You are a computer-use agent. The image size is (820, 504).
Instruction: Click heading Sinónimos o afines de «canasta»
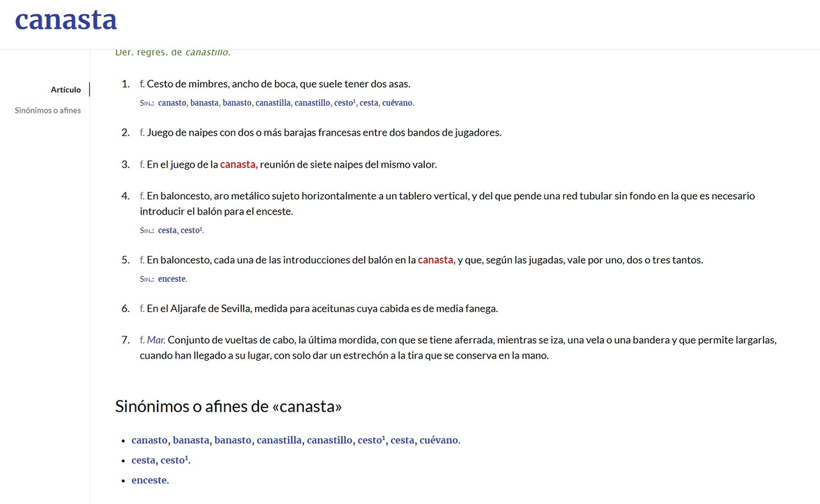pos(229,406)
